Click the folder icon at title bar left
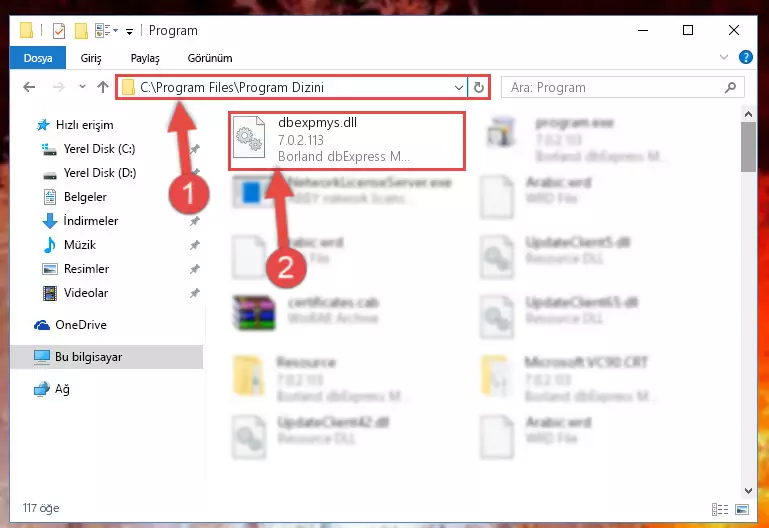 point(27,30)
